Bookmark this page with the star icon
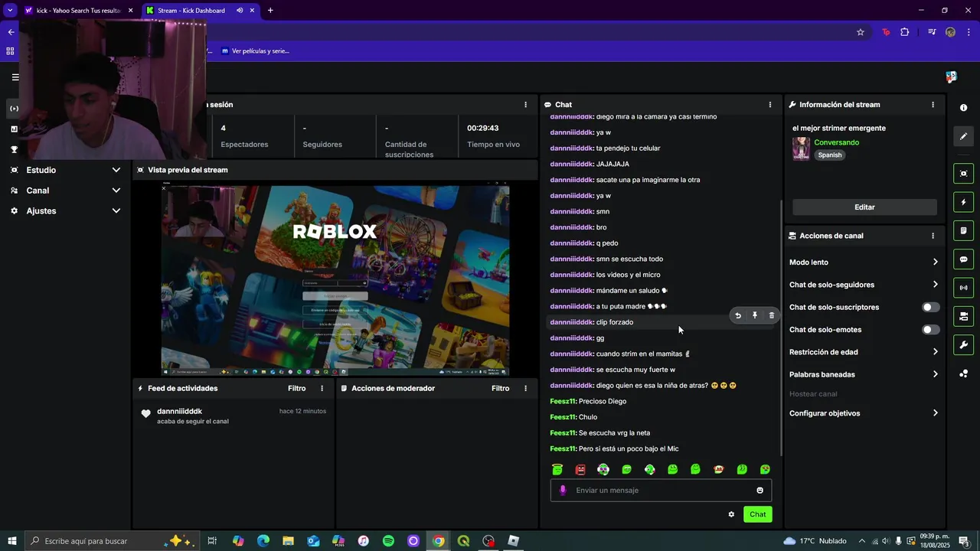The width and height of the screenshot is (980, 551). 861,32
